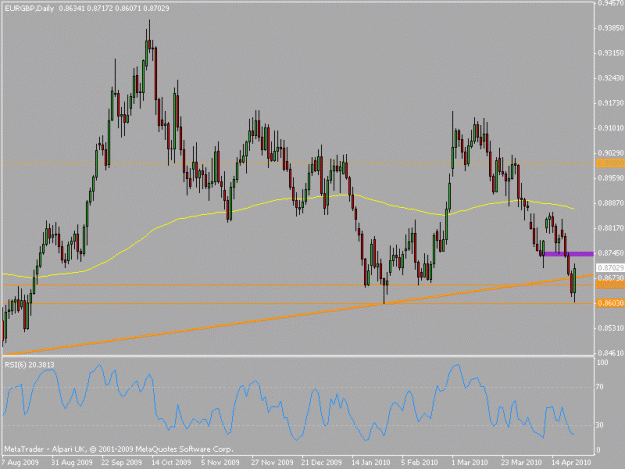Screen dimensions: 625x469
Task: Click the orange price tag 0.86030
Action: [610, 303]
